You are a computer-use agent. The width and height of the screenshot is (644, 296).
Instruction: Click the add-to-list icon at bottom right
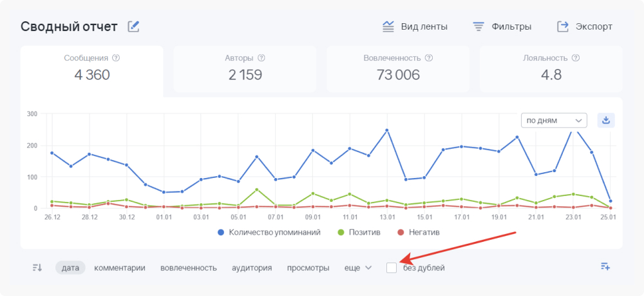605,267
